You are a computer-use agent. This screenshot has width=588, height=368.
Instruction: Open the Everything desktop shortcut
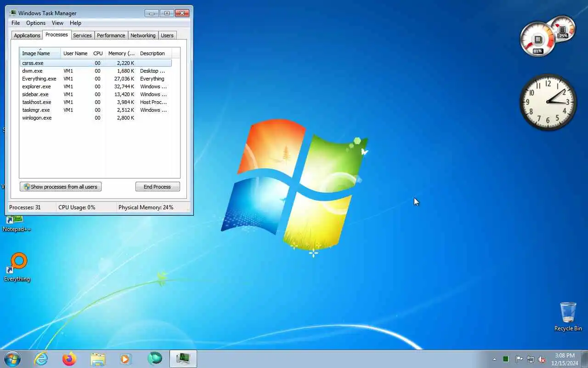pos(17,267)
